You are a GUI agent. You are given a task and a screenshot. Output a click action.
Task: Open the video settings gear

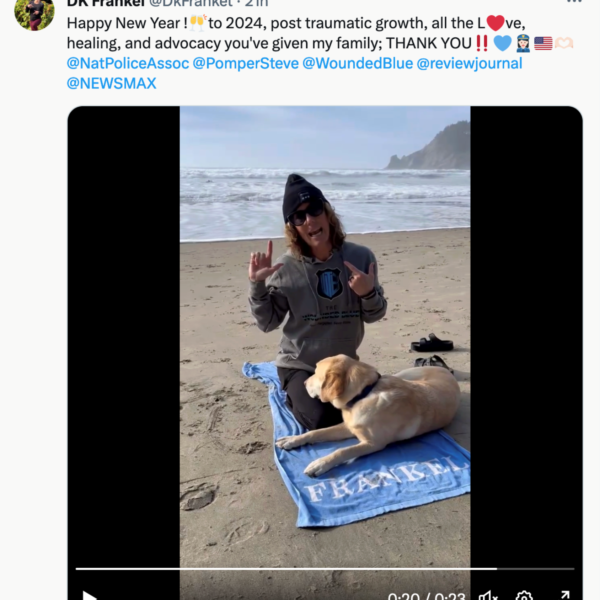point(524,596)
